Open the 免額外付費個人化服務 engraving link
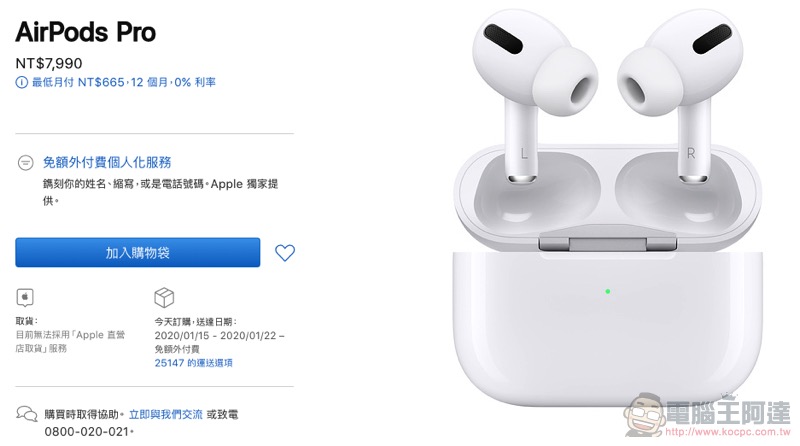 [x=107, y=162]
